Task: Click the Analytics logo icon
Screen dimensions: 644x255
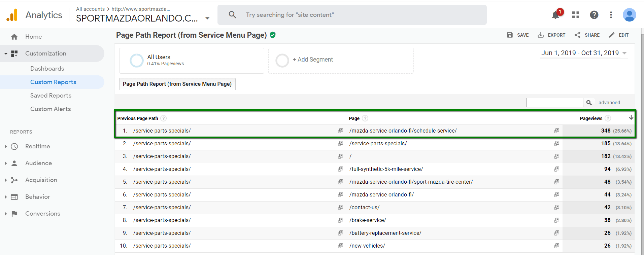Action: click(x=12, y=15)
